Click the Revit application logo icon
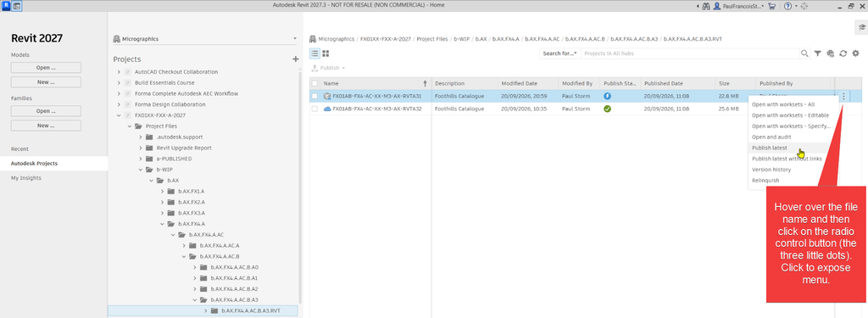Image resolution: width=868 pixels, height=318 pixels. 6,6
